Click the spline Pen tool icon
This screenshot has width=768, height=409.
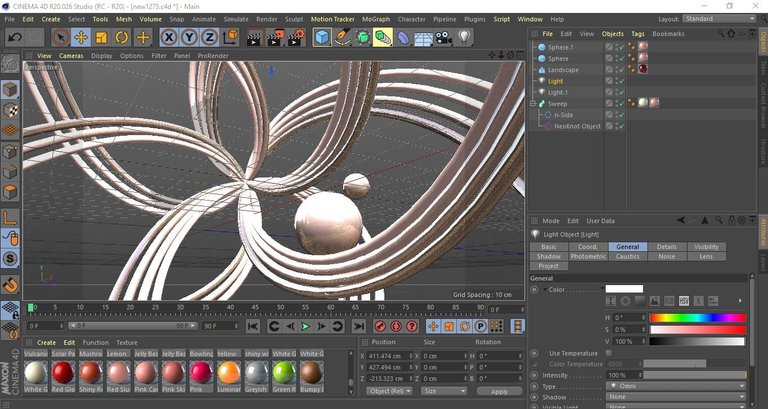pos(342,37)
